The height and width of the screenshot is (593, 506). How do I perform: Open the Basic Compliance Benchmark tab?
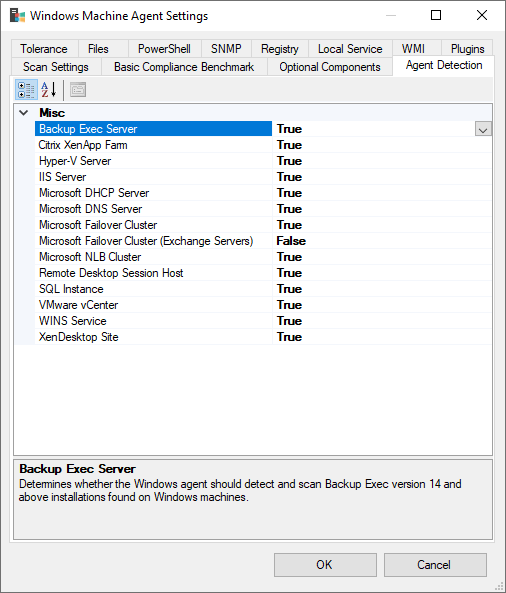tap(184, 67)
